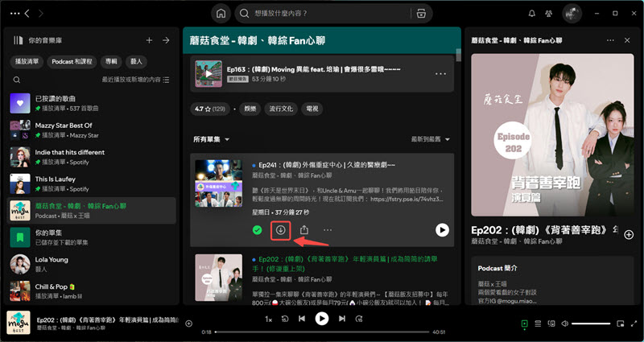Expand the library with the arrow icon
644x342 pixels.
(x=166, y=40)
